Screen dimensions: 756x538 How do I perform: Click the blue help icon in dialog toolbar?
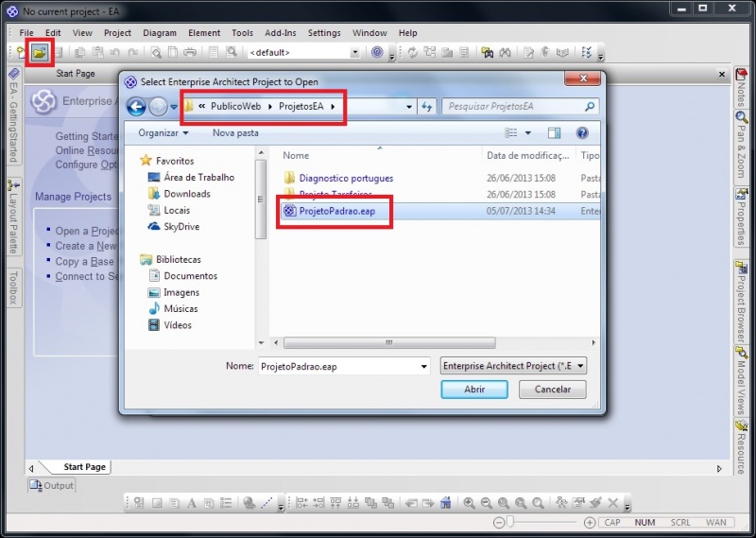pos(582,132)
